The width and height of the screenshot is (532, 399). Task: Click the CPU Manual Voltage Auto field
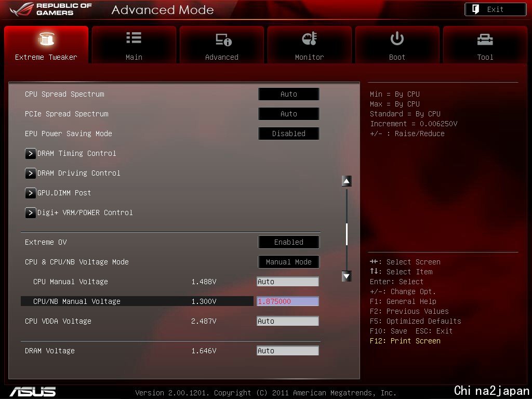[x=288, y=282]
